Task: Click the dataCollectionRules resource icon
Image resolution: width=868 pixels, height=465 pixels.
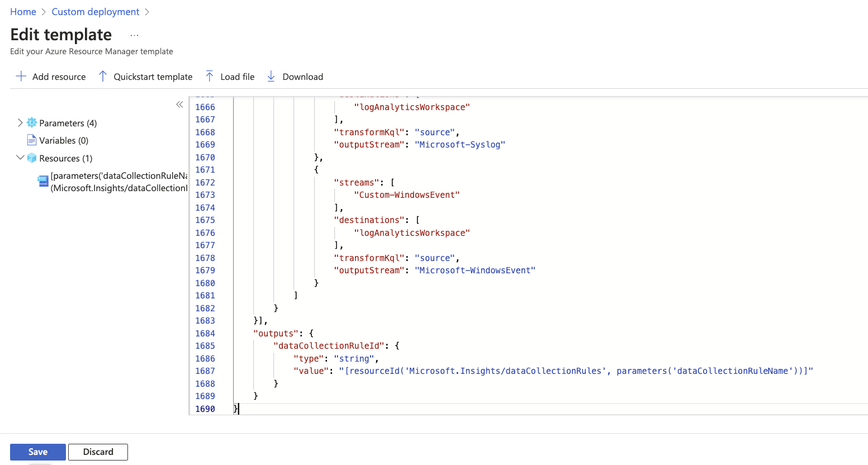Action: pyautogui.click(x=43, y=181)
